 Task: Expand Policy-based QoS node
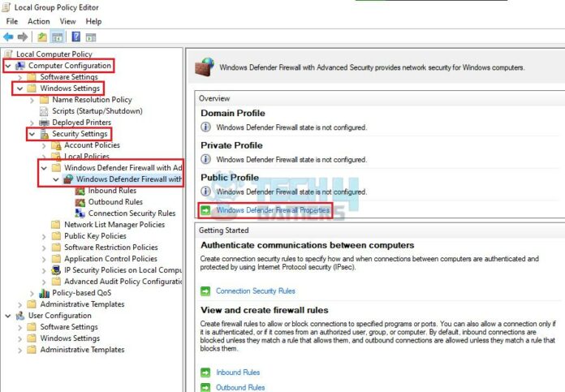32,293
